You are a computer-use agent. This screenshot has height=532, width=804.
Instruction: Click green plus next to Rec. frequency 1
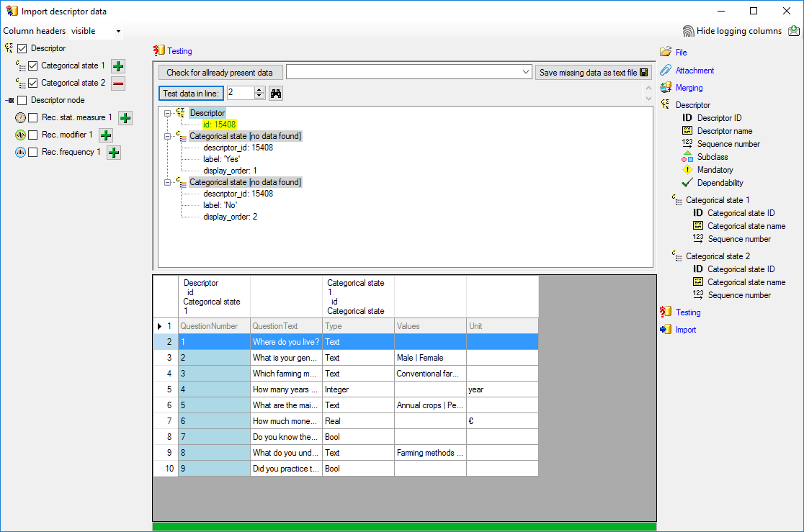tap(114, 153)
